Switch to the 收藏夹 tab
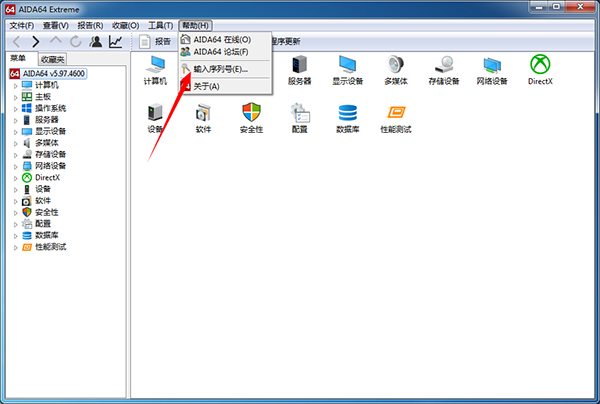 [52, 59]
